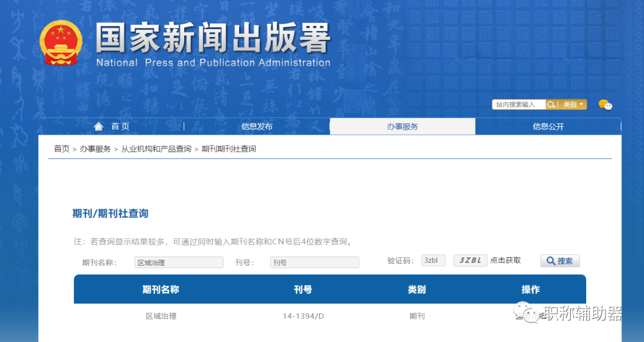Viewport: 644px width, 342px height.
Task: Click the 搜索 search button
Action: tap(560, 261)
